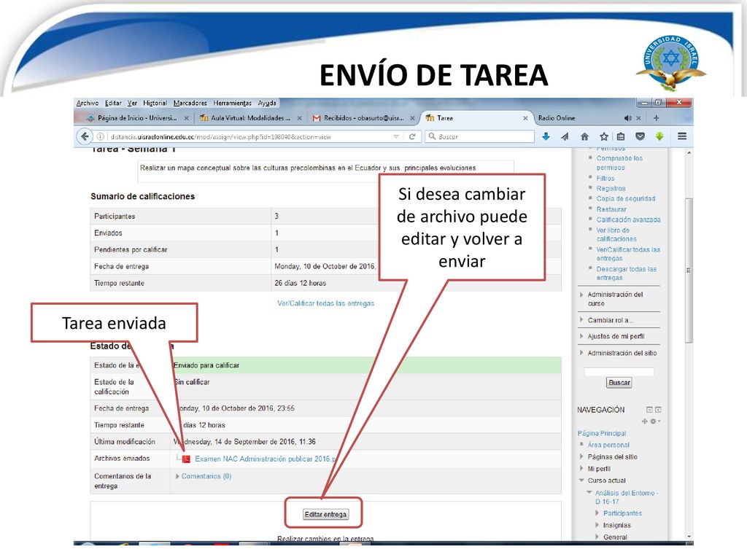Open Restaurar link in sidebar
Image resolution: width=747 pixels, height=560 pixels.
[611, 209]
